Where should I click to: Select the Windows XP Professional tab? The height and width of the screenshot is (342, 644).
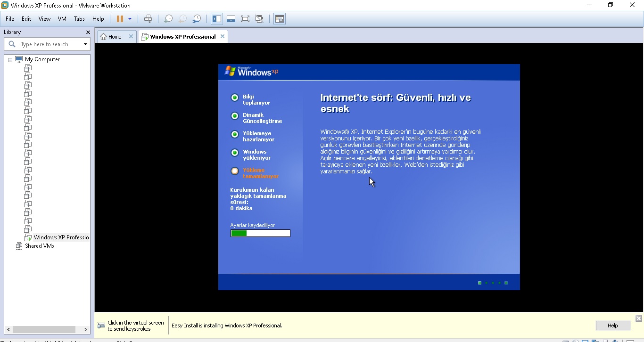pos(183,37)
